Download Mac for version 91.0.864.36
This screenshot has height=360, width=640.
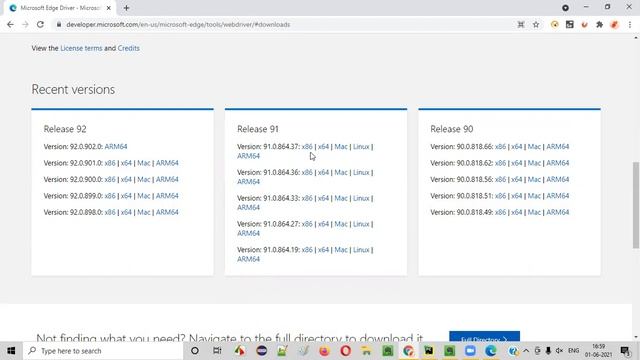pyautogui.click(x=341, y=172)
